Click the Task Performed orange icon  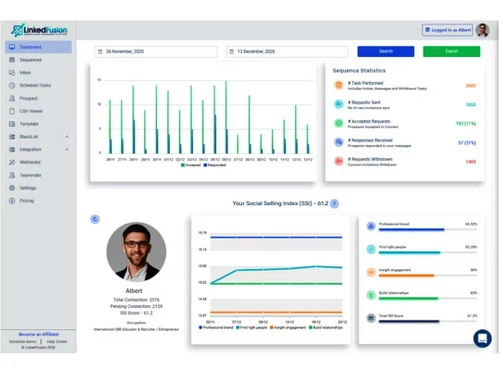(x=339, y=85)
